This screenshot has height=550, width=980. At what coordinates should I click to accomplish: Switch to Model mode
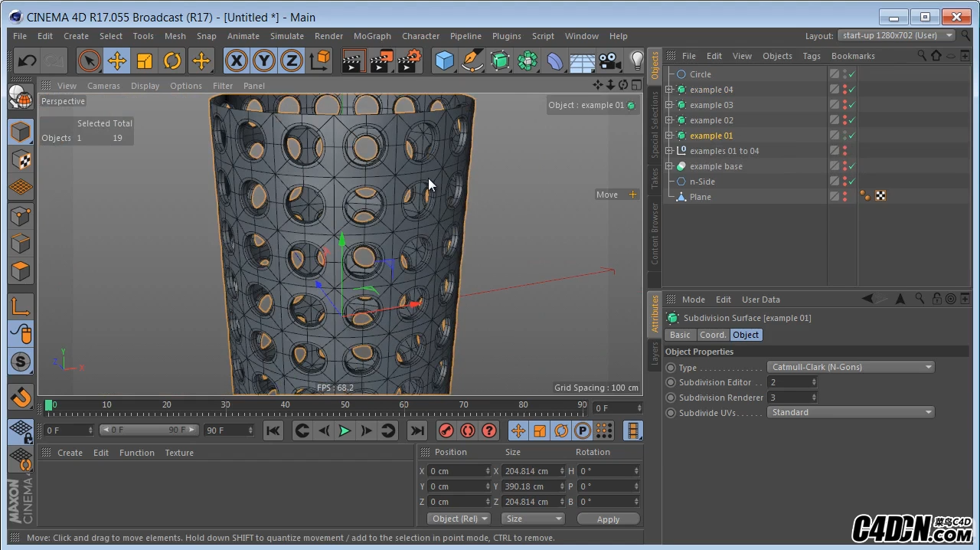tap(21, 132)
